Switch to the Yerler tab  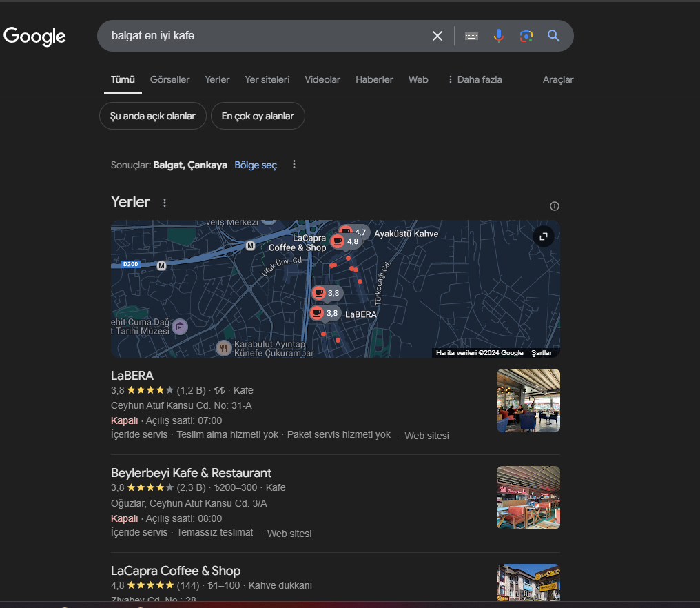click(217, 79)
